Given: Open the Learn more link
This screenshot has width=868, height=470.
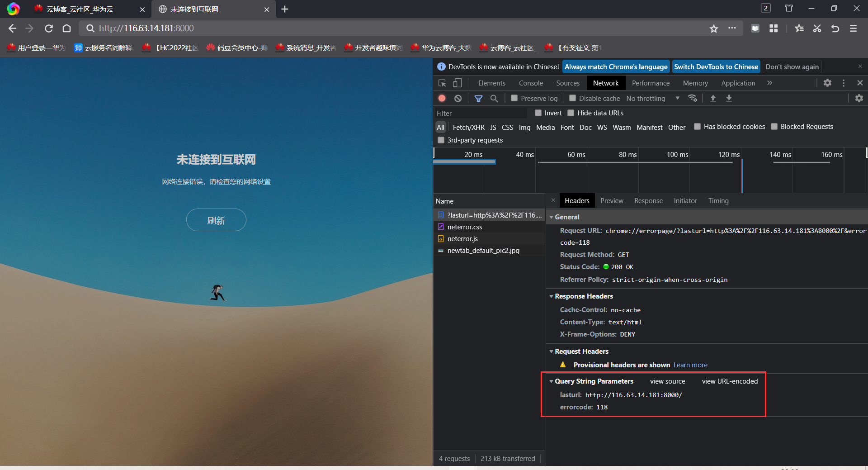Looking at the screenshot, I should click(690, 365).
